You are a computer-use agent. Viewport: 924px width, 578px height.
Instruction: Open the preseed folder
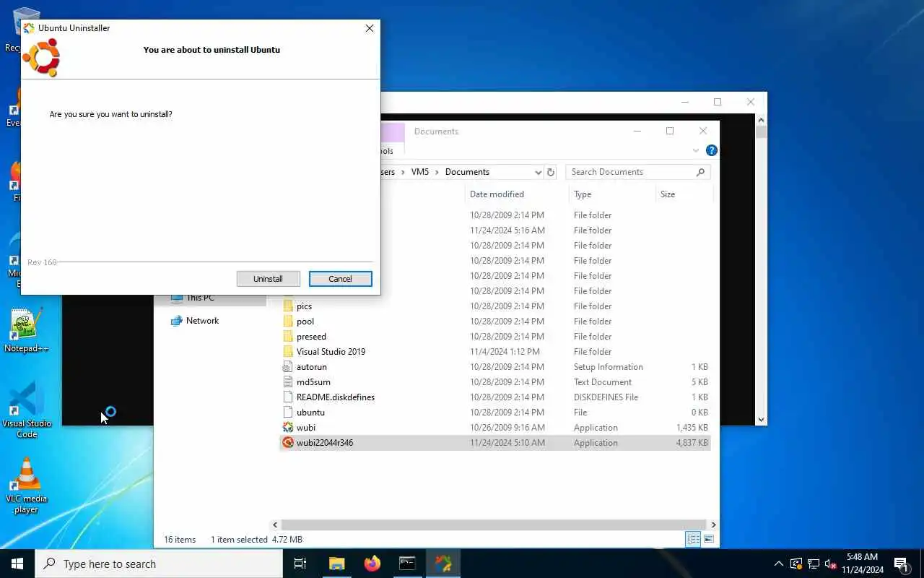coord(495,337)
